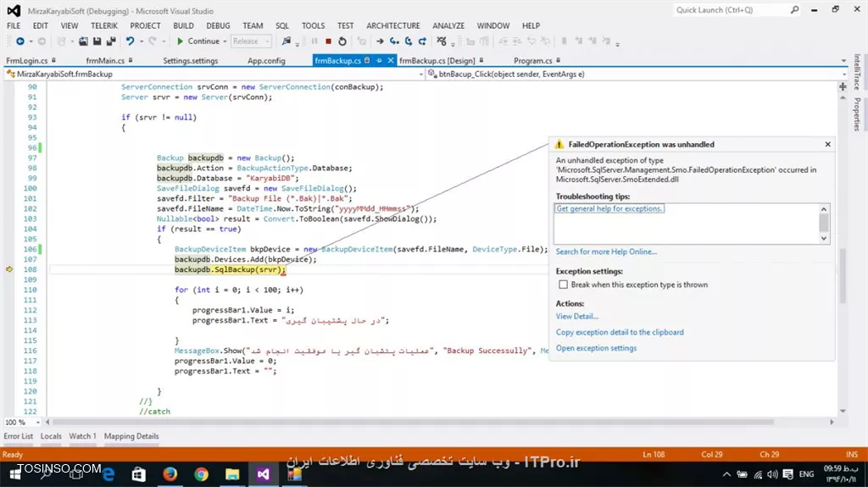868x487 pixels.
Task: Toggle 'Break when this exception type is thrown'
Action: point(563,285)
